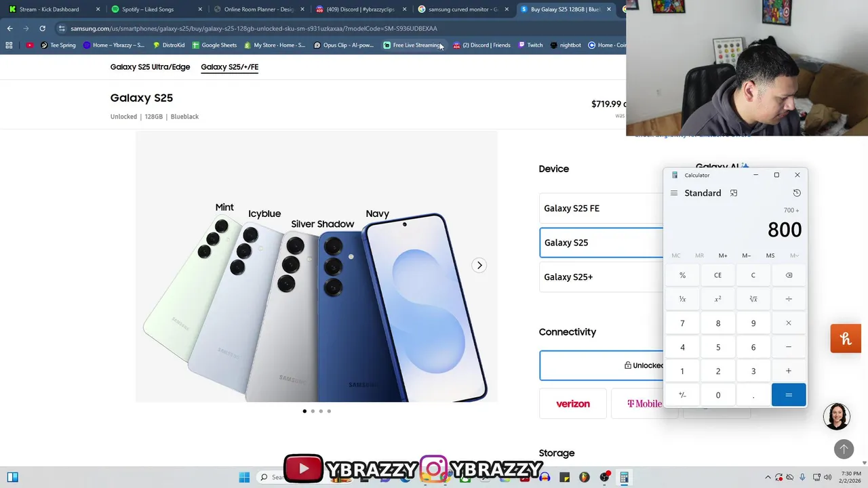Click the M+ memory button
This screenshot has height=488, width=868.
[723, 256]
